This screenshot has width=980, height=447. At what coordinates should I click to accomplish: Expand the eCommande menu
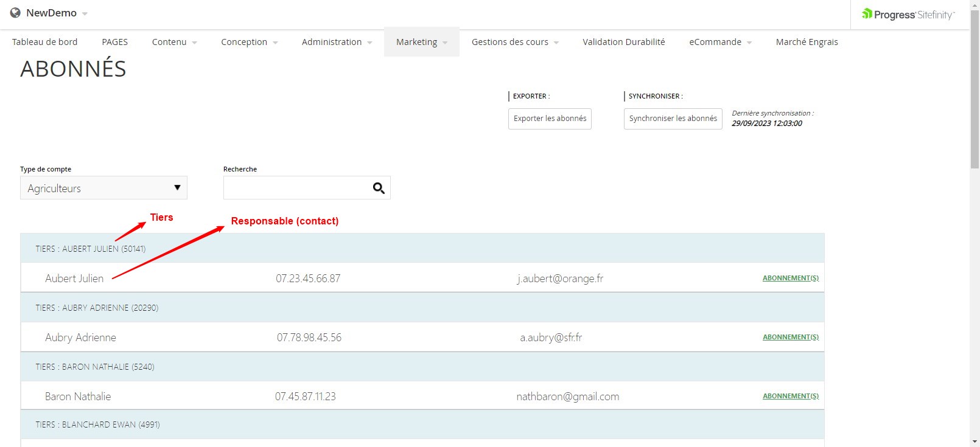click(720, 42)
